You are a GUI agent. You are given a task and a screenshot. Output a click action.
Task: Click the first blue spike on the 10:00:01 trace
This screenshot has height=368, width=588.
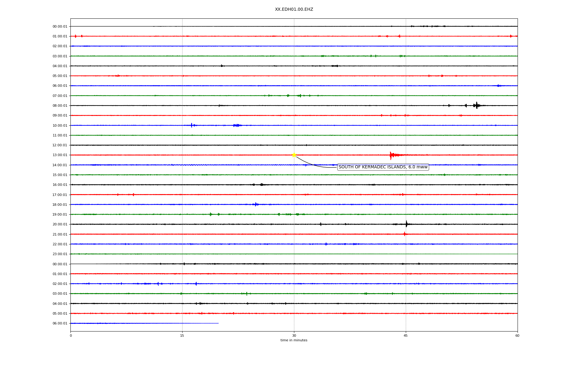tap(192, 125)
